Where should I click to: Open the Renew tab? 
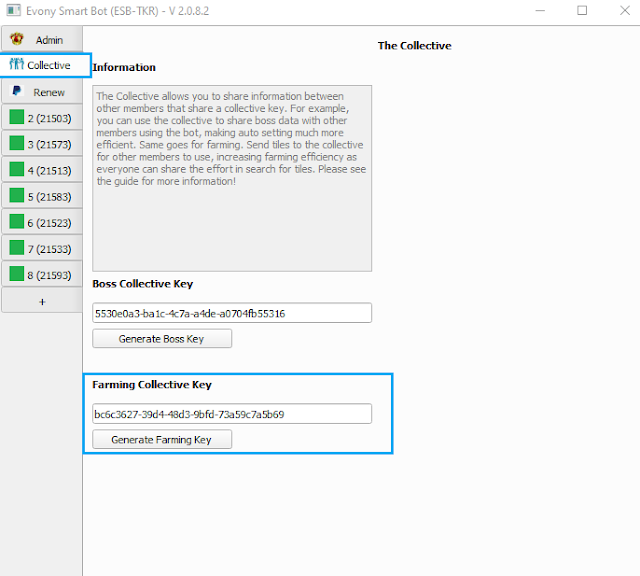(x=42, y=91)
